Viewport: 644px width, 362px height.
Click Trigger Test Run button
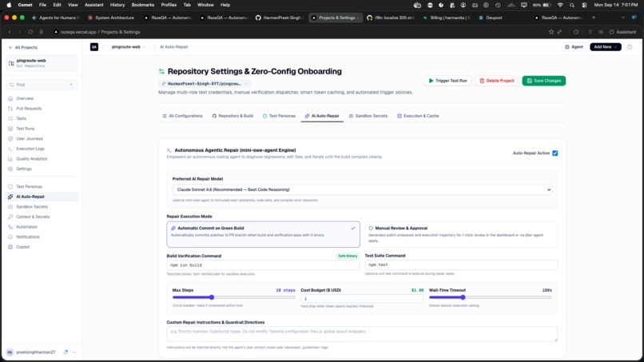pos(447,81)
